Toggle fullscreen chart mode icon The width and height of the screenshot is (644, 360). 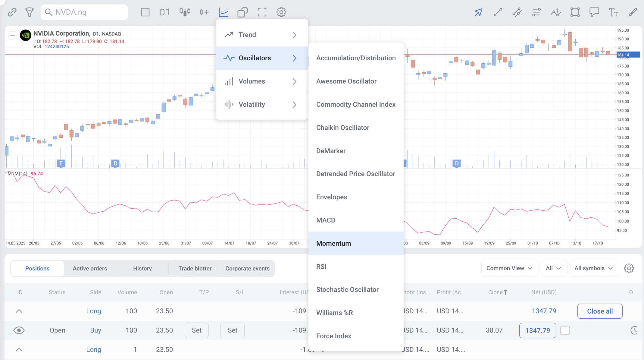262,12
